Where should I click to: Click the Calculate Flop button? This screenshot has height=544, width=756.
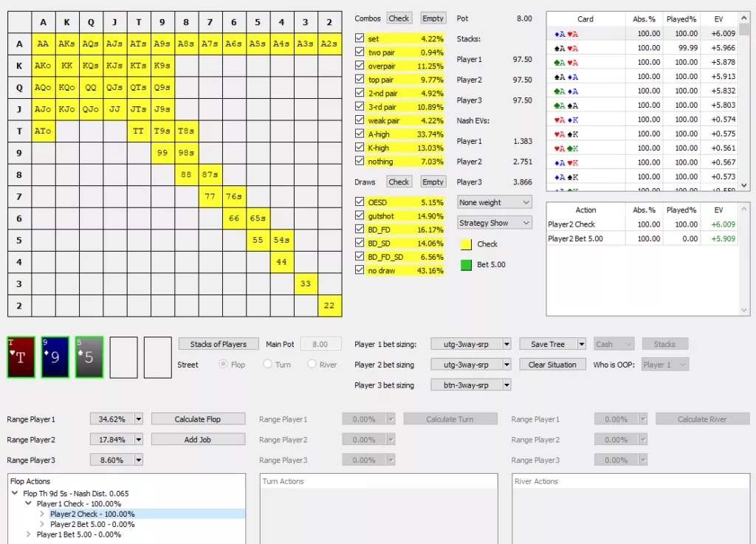click(x=197, y=419)
